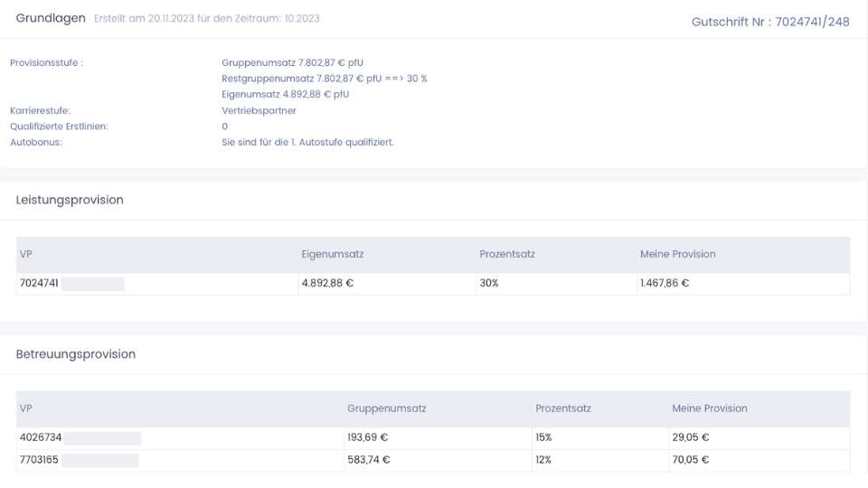Click the 193,69 € Gruppenumsatz value
Viewport: 868px width, 488px height.
[368, 437]
